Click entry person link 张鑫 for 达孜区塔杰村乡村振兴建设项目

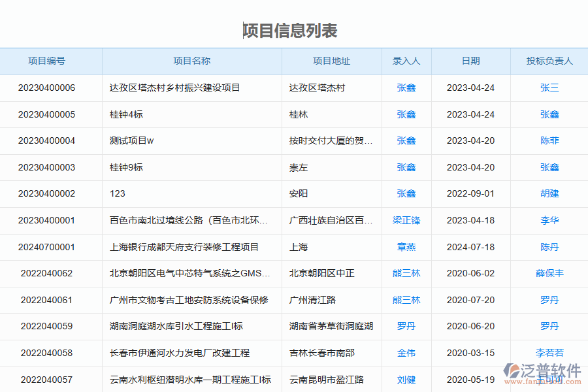pos(406,88)
